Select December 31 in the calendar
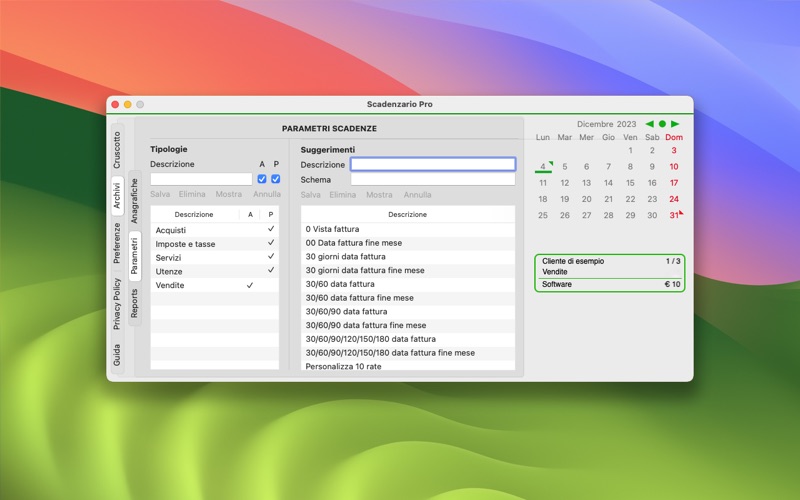 (674, 215)
